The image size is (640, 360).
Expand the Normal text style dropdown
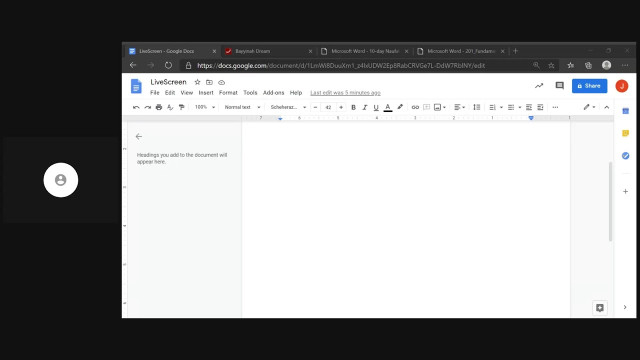[x=242, y=107]
